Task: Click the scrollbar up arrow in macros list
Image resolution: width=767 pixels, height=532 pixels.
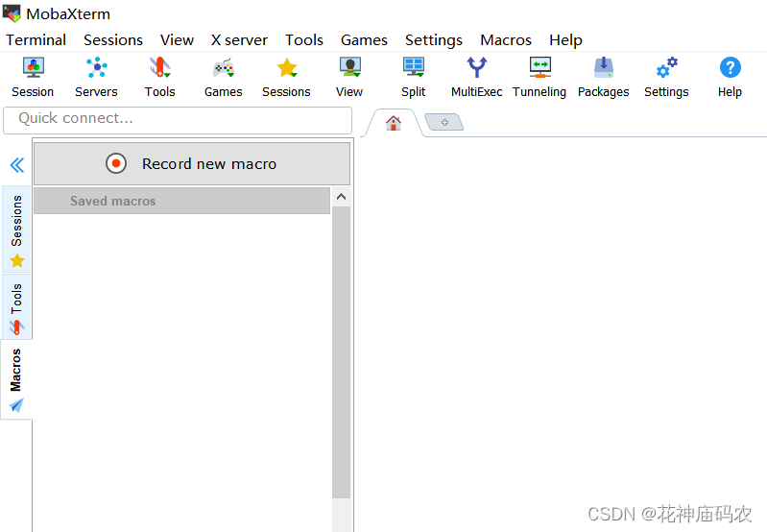Action: (x=342, y=197)
